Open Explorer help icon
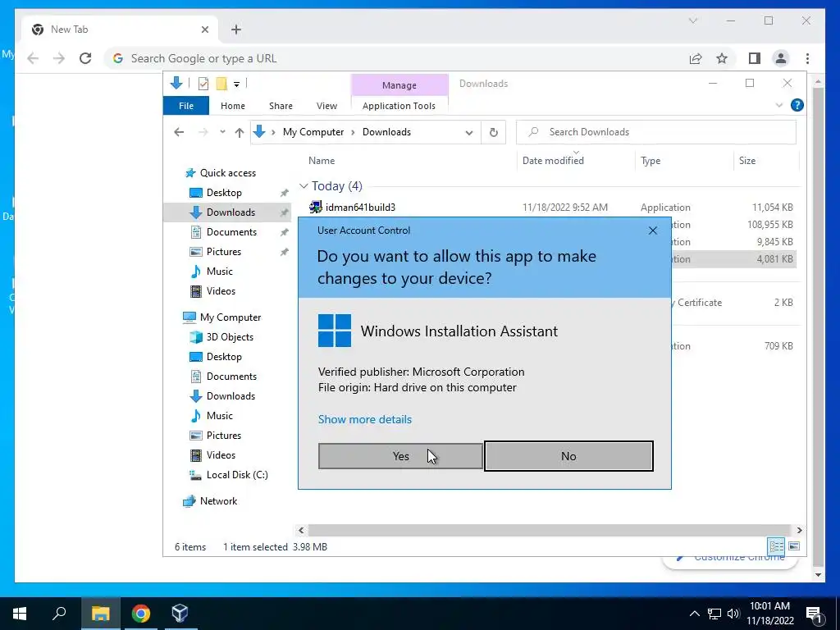 click(797, 105)
